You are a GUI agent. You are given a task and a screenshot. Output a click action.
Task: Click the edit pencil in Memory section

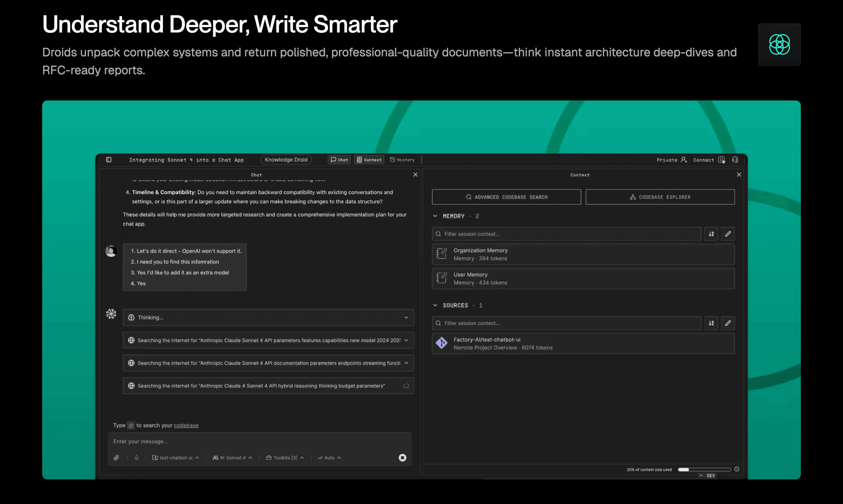click(728, 234)
